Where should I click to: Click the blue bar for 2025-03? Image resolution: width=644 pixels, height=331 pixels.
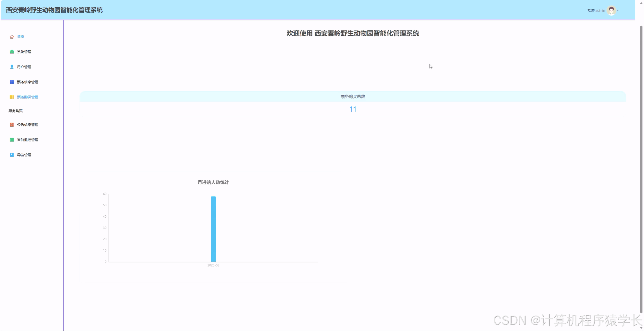(x=213, y=229)
